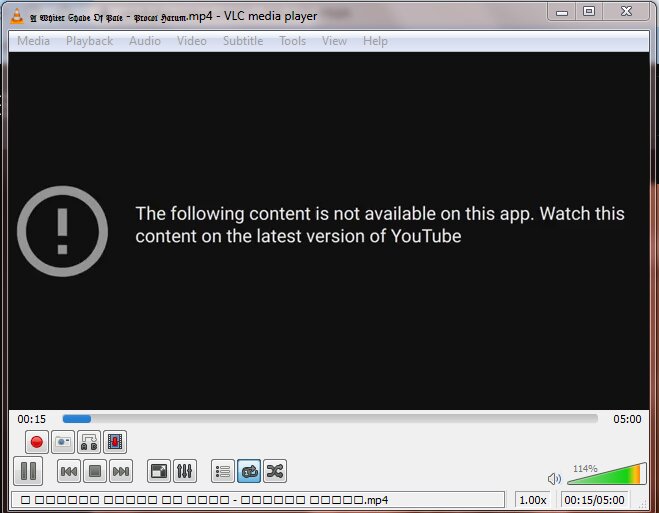659x513 pixels.
Task: Click total duration label 05:00
Action: click(627, 419)
